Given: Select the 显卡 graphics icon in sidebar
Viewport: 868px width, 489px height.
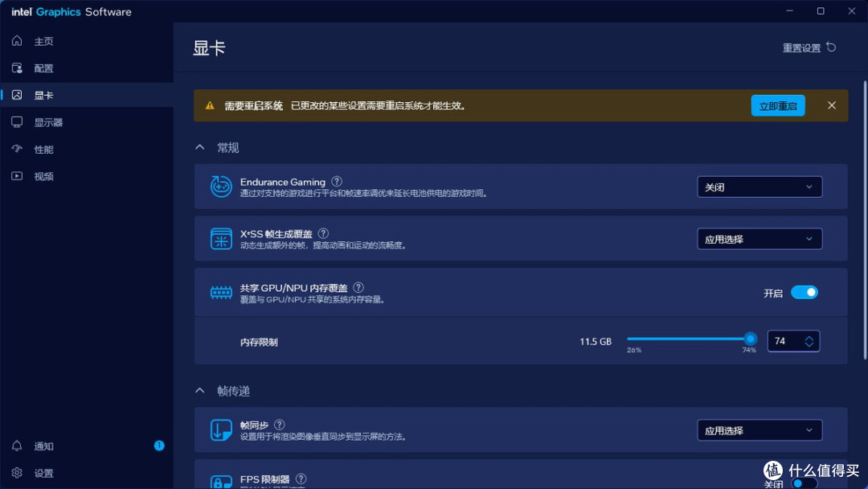Looking at the screenshot, I should (x=17, y=95).
